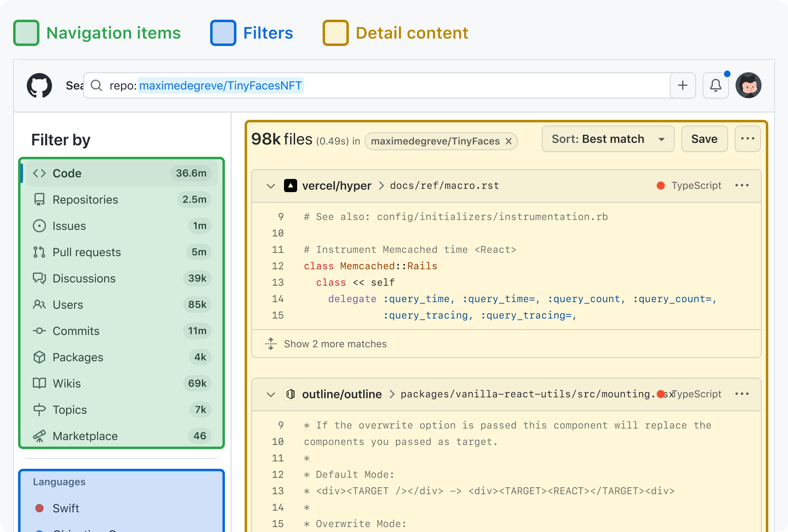Click the 36.6m Code count badge
788x532 pixels.
click(x=191, y=173)
